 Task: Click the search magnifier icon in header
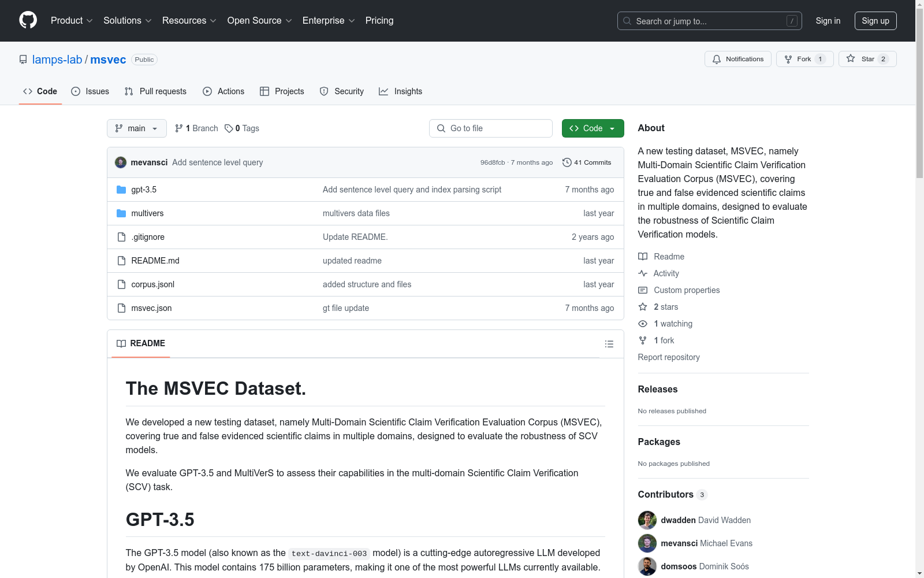pyautogui.click(x=627, y=21)
